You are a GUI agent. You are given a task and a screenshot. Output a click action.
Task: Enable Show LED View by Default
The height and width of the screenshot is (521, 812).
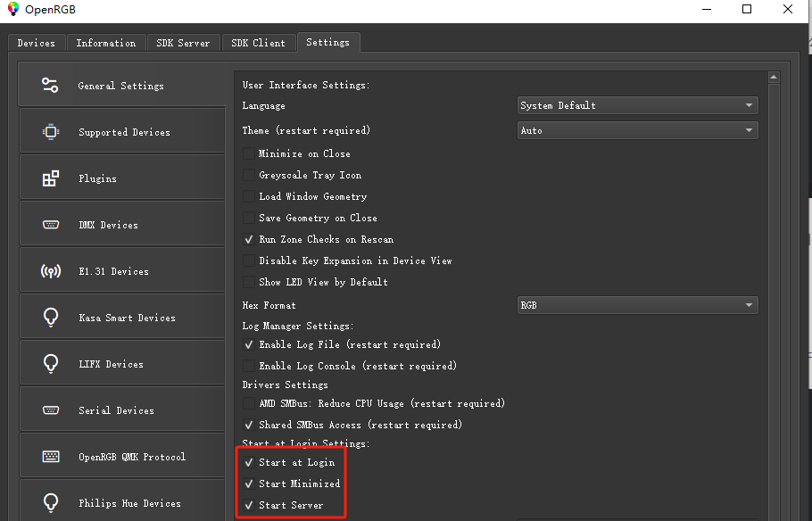(249, 282)
